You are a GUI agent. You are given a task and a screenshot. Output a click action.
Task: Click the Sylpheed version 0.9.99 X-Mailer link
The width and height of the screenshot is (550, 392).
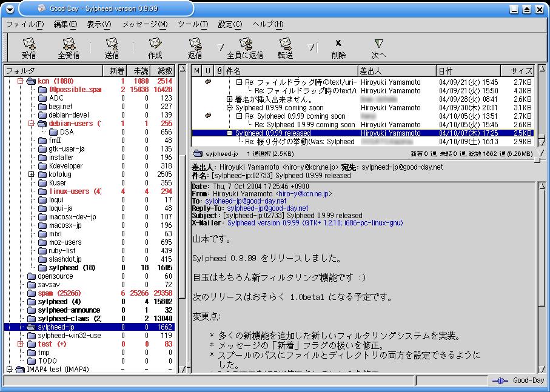[x=315, y=223]
